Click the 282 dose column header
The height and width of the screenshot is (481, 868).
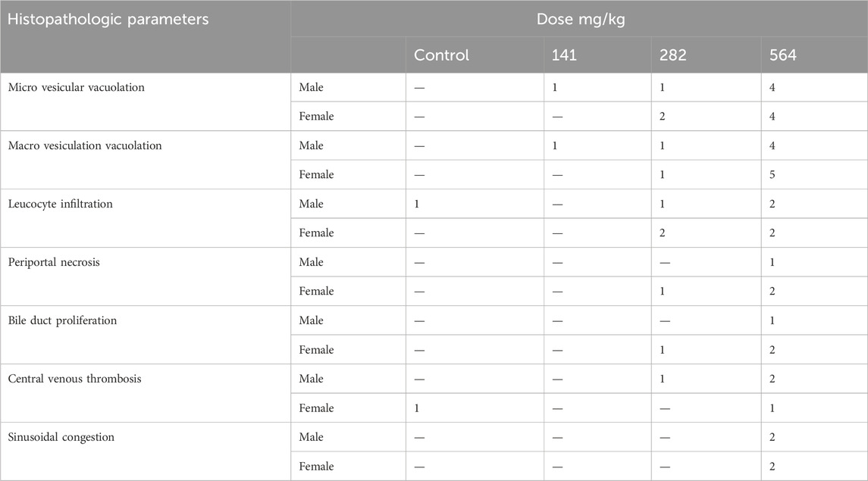672,55
